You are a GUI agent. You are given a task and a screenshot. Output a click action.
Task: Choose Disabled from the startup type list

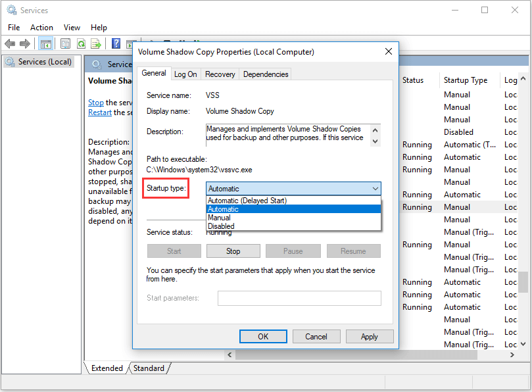[222, 226]
